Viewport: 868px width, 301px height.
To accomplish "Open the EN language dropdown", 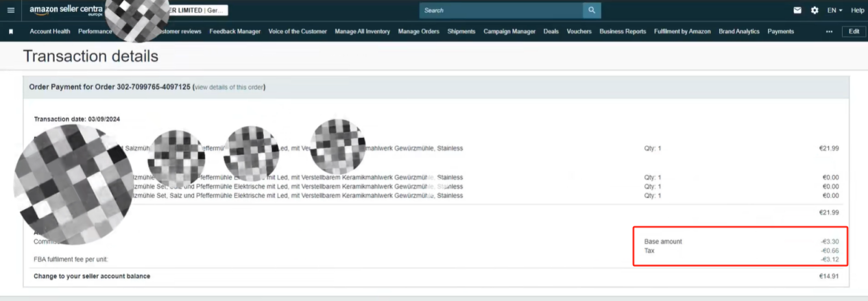I will [834, 10].
